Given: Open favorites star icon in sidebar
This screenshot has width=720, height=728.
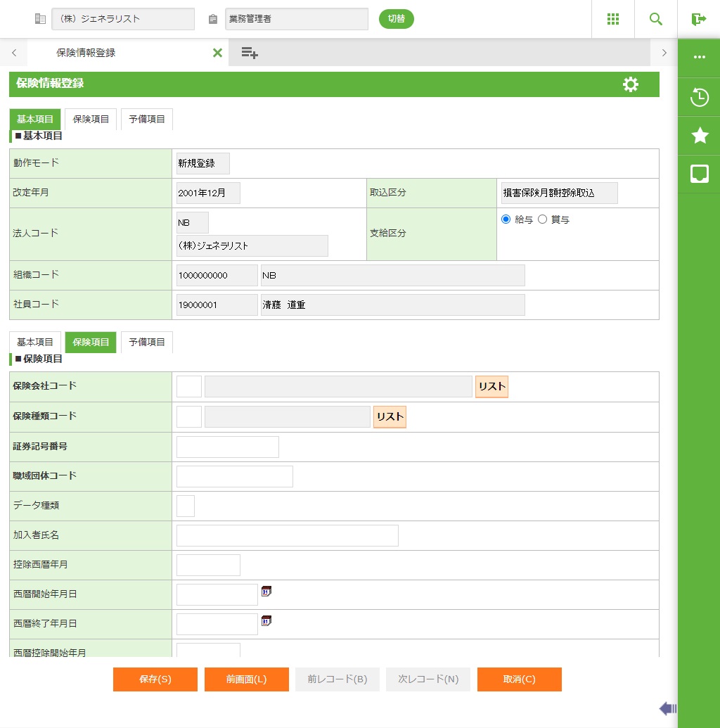Looking at the screenshot, I should click(x=699, y=136).
